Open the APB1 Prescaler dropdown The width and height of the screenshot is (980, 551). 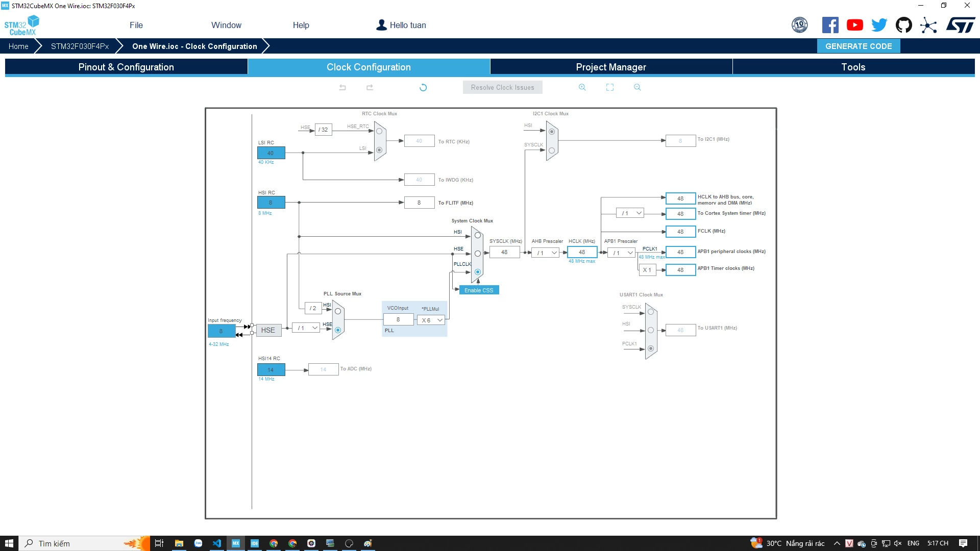click(x=621, y=253)
